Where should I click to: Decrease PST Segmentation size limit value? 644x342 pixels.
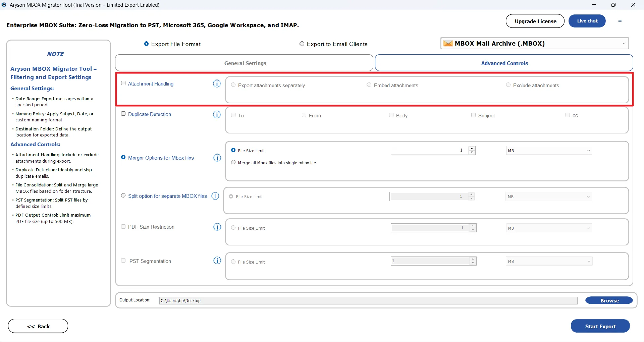(x=473, y=263)
